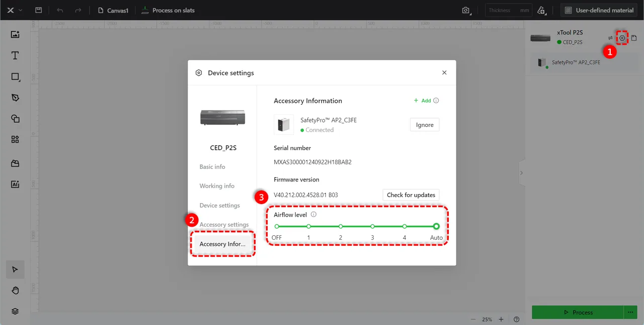
Task: Zoom in with the plus icon
Action: [501, 319]
